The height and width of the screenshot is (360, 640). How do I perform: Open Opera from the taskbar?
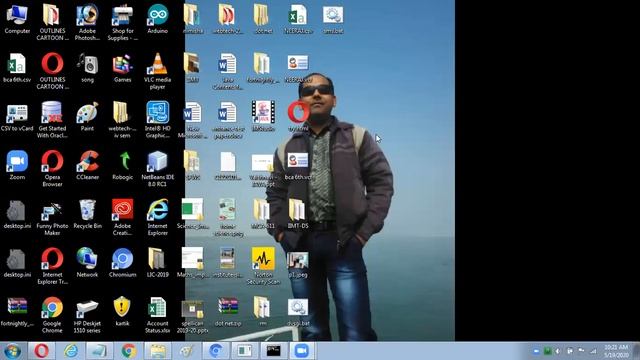(x=41, y=351)
